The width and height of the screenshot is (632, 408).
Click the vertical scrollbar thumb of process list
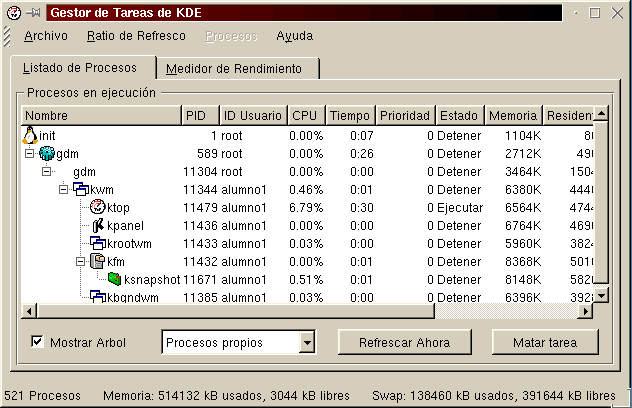pyautogui.click(x=601, y=202)
